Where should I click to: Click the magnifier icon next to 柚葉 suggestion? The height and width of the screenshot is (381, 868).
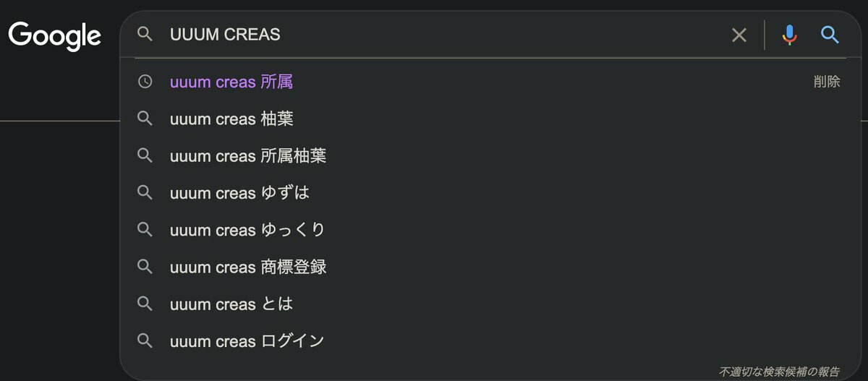(145, 119)
